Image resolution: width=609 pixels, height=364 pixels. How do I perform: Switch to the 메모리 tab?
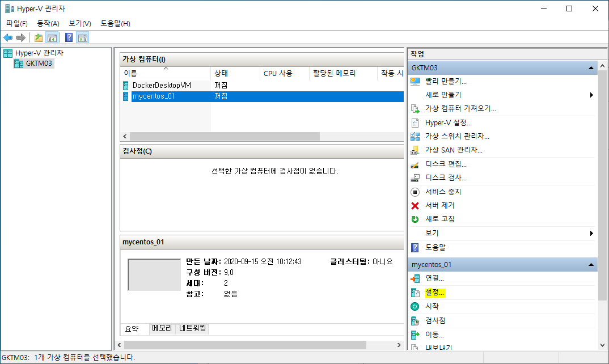tap(162, 328)
